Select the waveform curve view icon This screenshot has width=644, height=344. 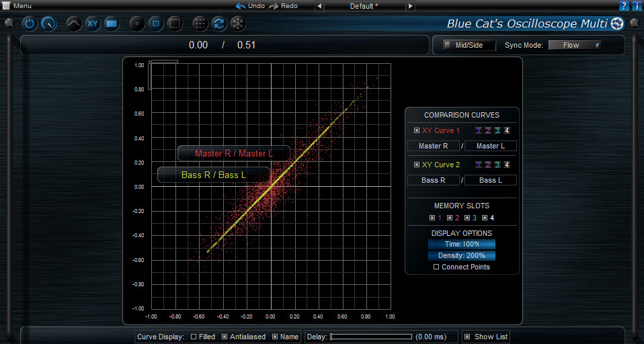[x=73, y=24]
